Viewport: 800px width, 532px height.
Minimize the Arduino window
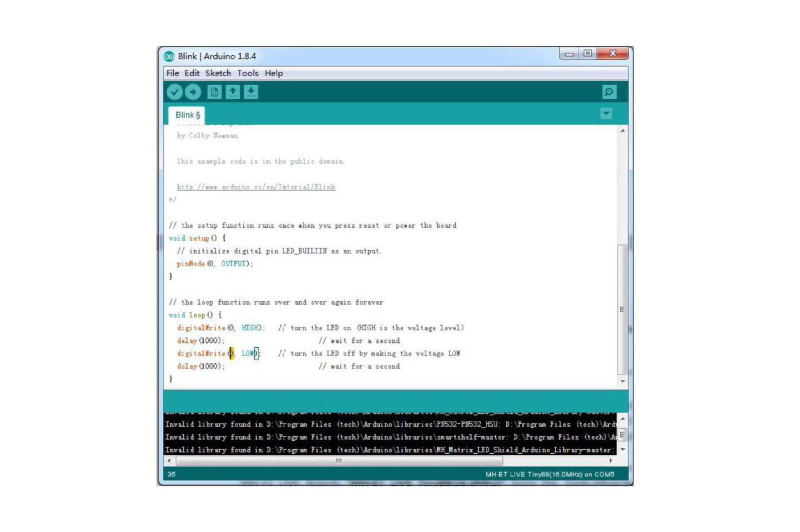(x=569, y=54)
